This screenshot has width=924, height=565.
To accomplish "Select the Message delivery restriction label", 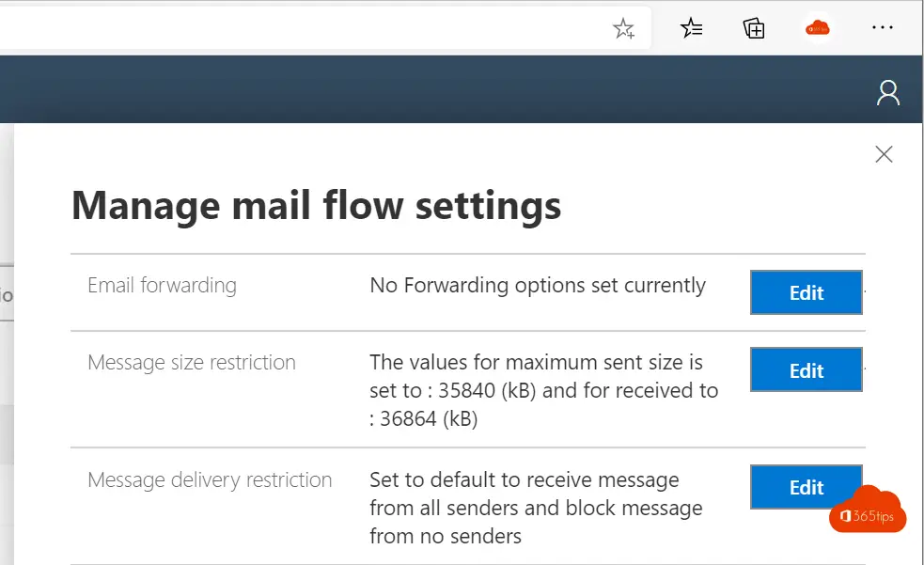I will click(210, 480).
